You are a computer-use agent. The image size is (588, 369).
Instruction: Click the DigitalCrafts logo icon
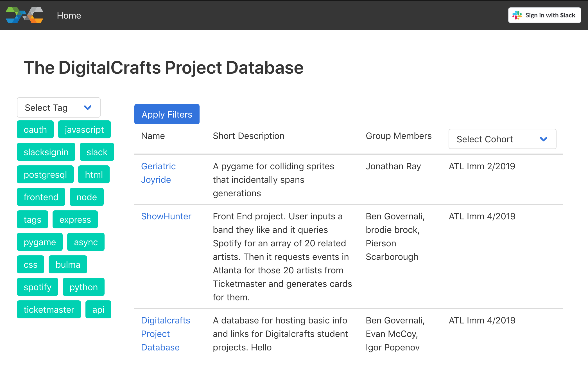pyautogui.click(x=24, y=15)
